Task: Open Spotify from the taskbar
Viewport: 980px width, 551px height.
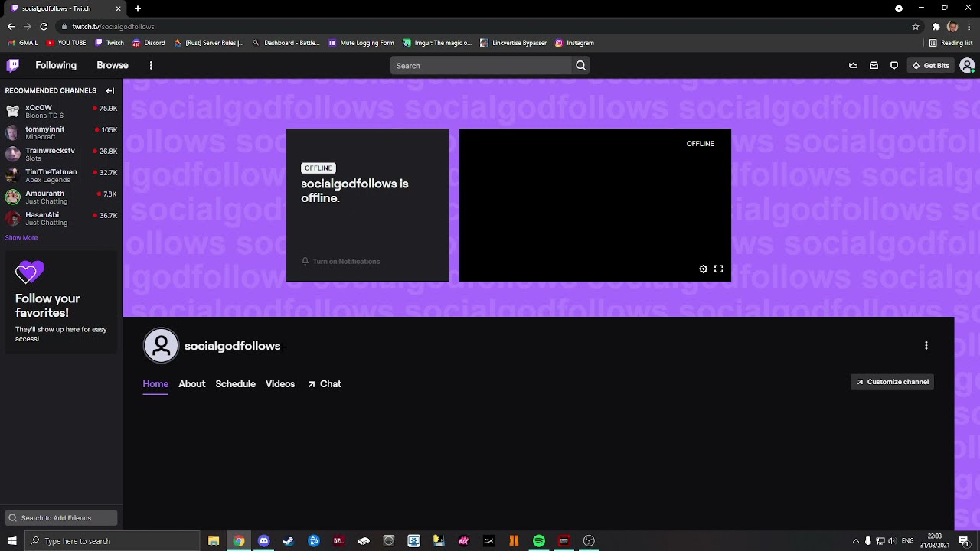Action: tap(539, 541)
